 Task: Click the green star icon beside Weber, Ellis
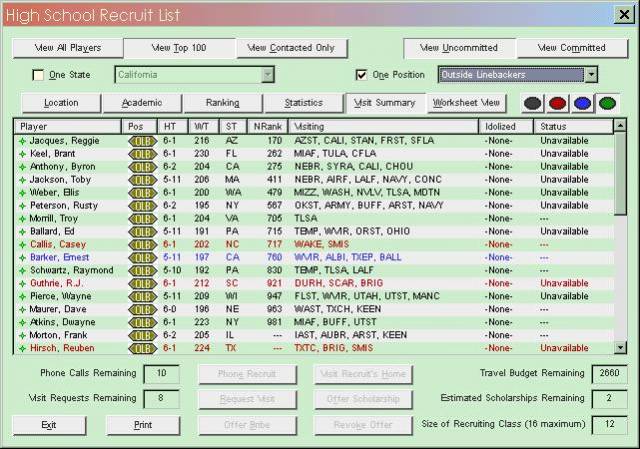click(22, 193)
